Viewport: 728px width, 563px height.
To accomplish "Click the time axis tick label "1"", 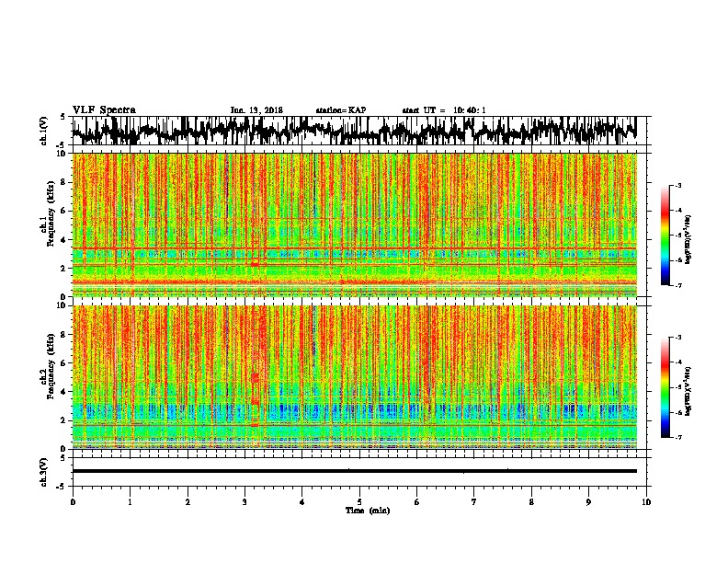I will click(130, 502).
